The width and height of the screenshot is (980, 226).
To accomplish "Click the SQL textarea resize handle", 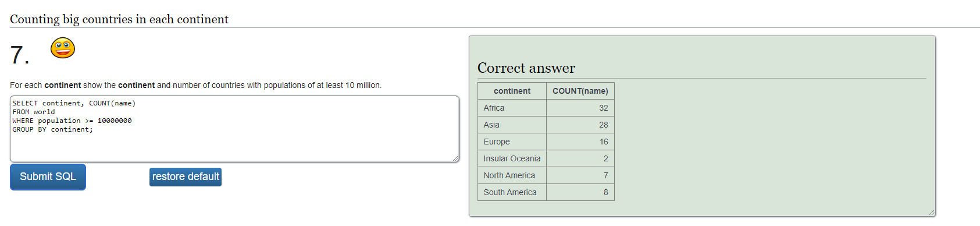I will click(x=455, y=158).
